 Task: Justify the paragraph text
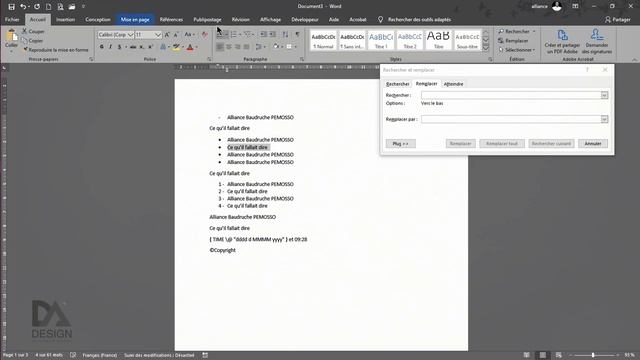[247, 47]
